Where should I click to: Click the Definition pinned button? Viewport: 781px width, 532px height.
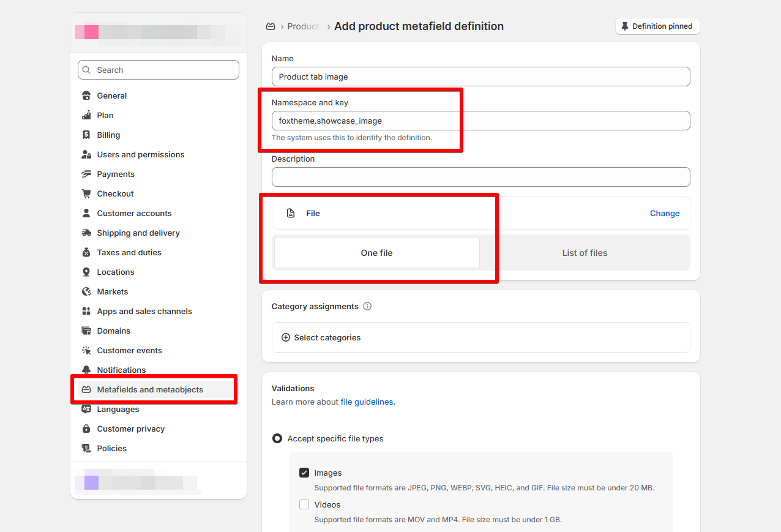[657, 26]
